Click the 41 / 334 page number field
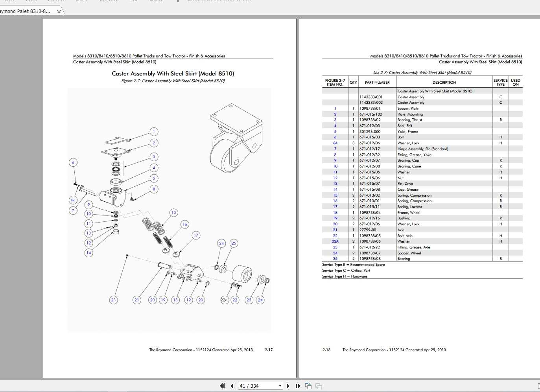 258,386
